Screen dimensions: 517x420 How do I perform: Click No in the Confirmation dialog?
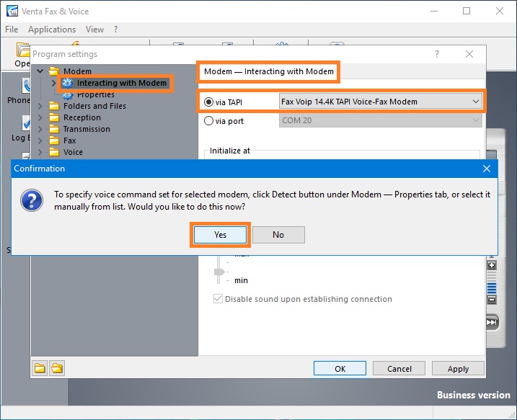coord(278,235)
